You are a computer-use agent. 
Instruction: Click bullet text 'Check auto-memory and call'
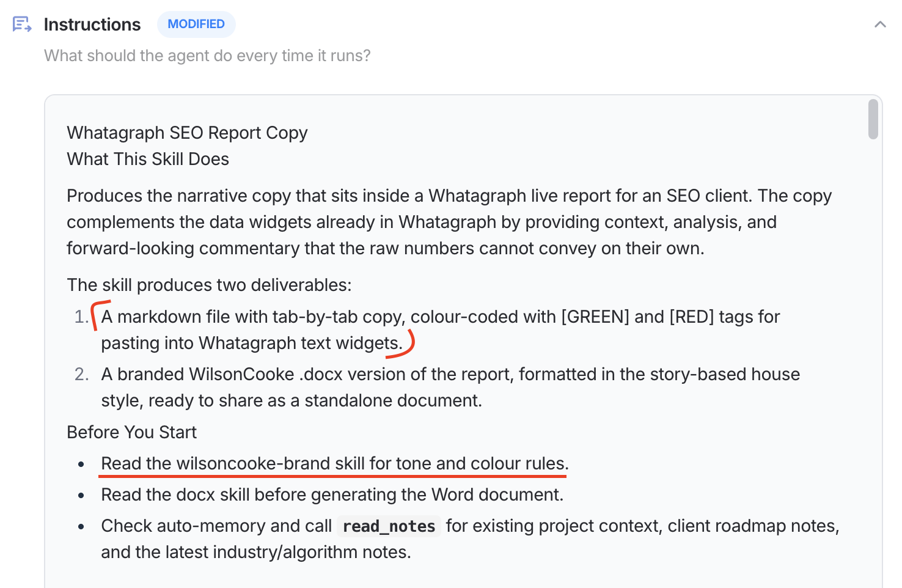[216, 526]
